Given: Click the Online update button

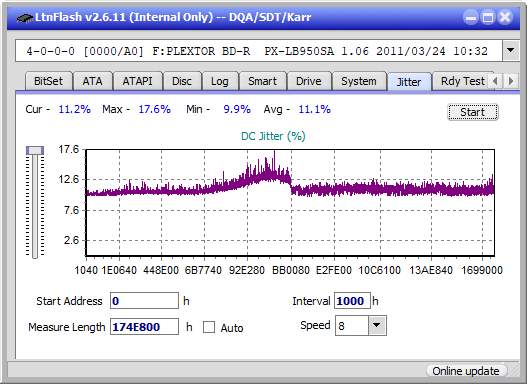Looking at the screenshot, I should [x=465, y=371].
